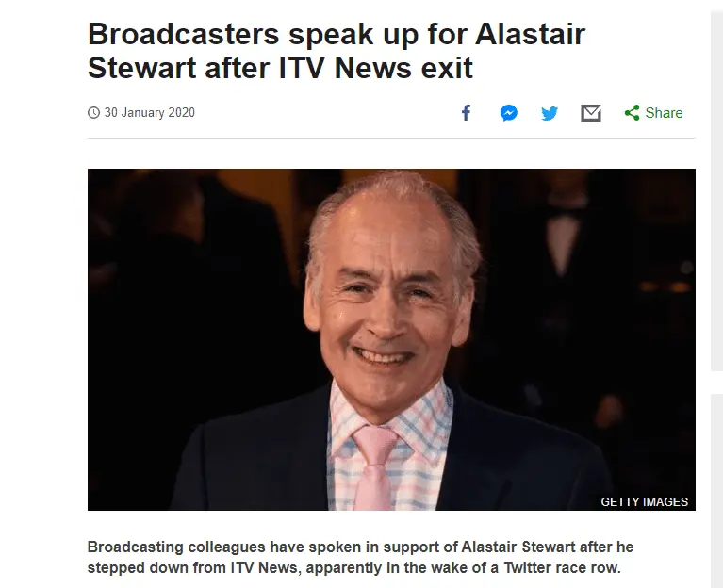This screenshot has height=588, width=723.
Task: Select the 30 January 2020 date
Action: pos(149,112)
